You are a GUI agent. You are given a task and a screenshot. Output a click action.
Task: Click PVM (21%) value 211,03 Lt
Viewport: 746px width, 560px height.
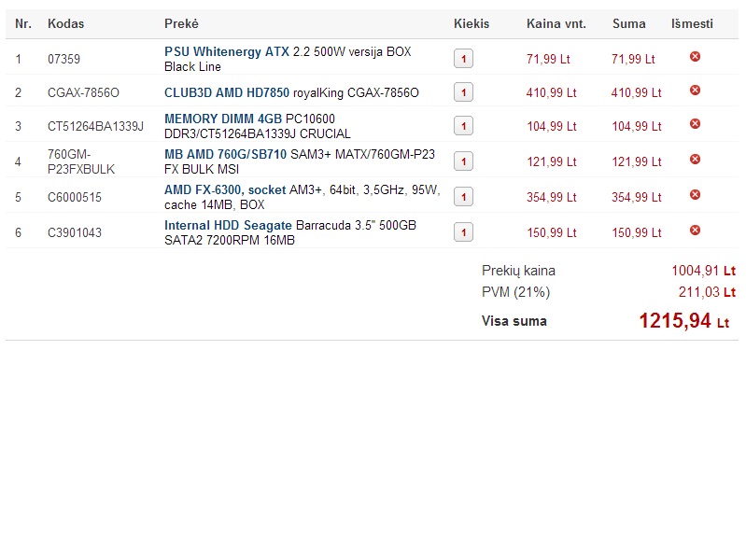point(707,291)
